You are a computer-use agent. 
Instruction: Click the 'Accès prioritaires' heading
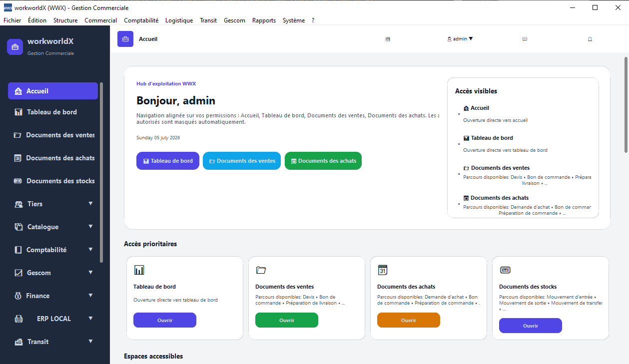[x=150, y=244]
